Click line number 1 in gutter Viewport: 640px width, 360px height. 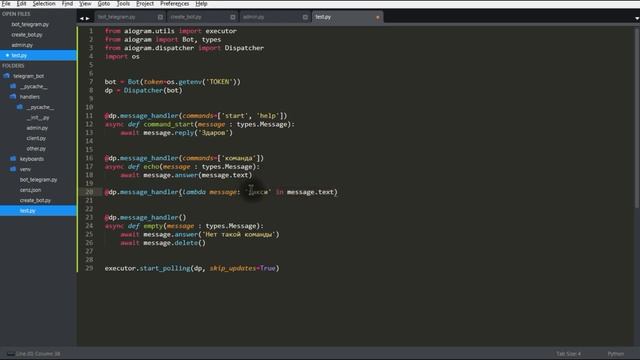91,31
